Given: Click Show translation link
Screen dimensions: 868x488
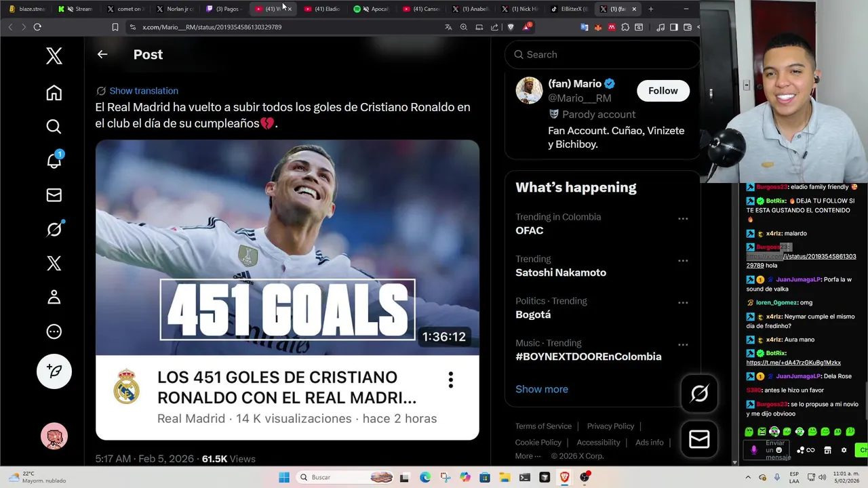Looking at the screenshot, I should coord(143,91).
